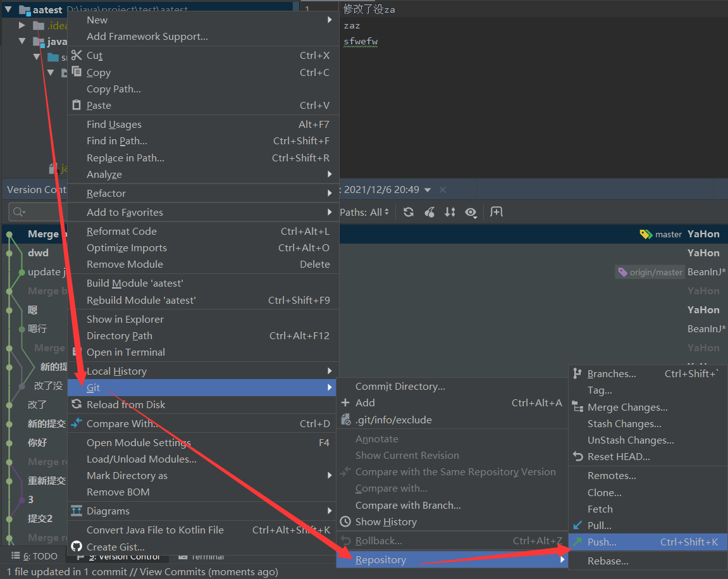Choose Commit Directory... menu item
728x579 pixels.
(x=452, y=386)
